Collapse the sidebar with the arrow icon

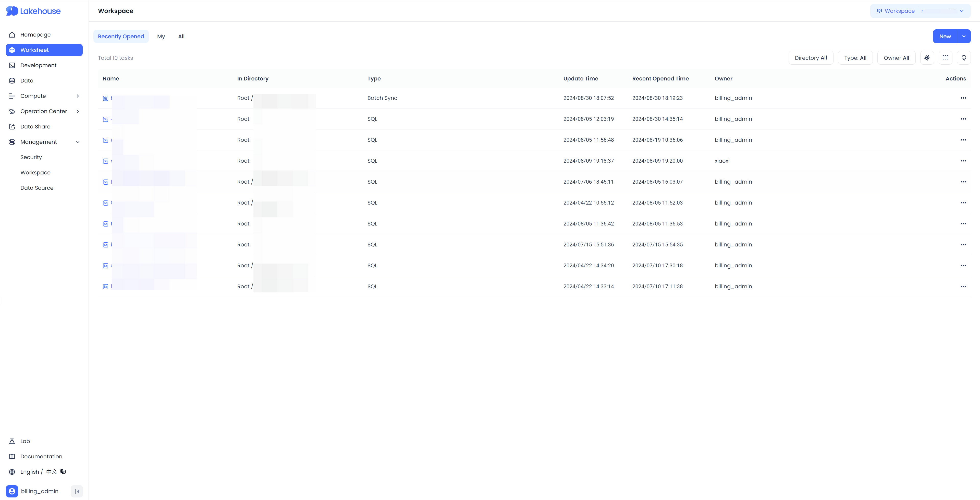point(77,491)
